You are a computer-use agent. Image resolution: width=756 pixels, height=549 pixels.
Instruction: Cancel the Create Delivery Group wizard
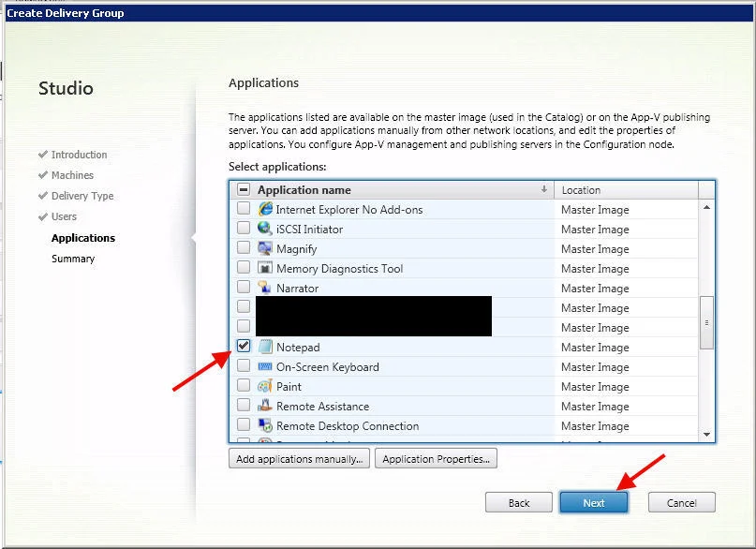(681, 503)
